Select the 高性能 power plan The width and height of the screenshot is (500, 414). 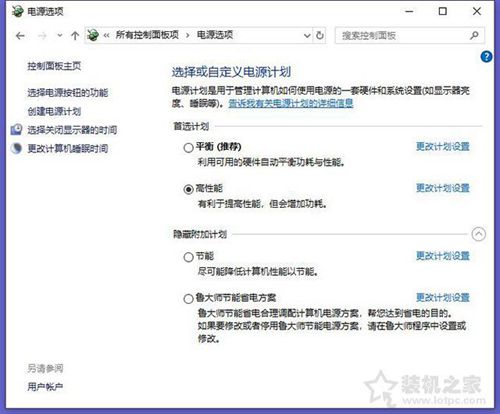pyautogui.click(x=188, y=189)
